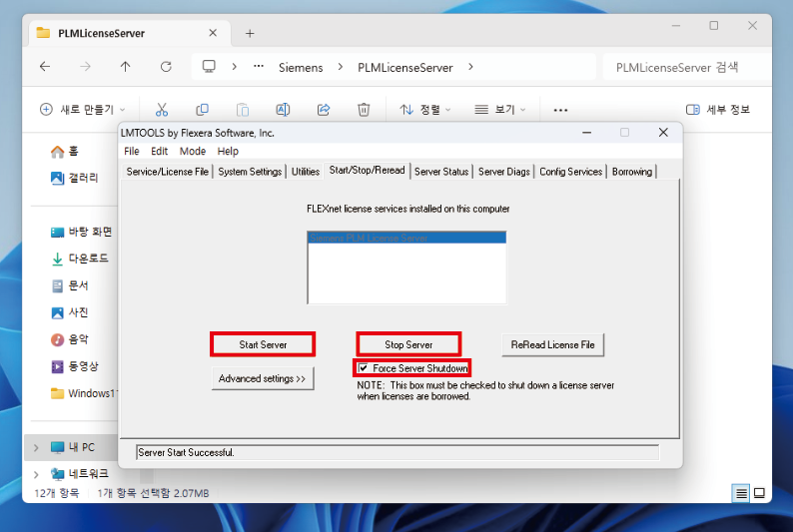
Task: Click the Stop Server button
Action: [408, 344]
